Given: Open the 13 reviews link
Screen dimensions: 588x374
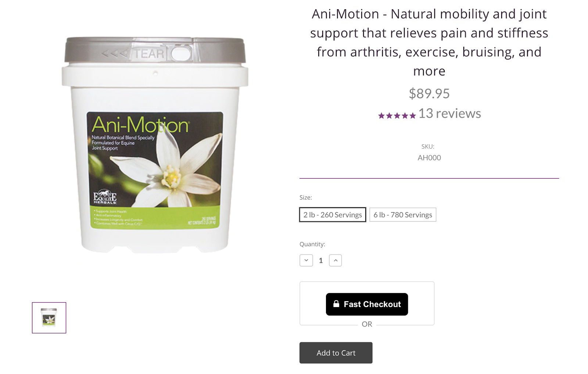Looking at the screenshot, I should [x=449, y=113].
